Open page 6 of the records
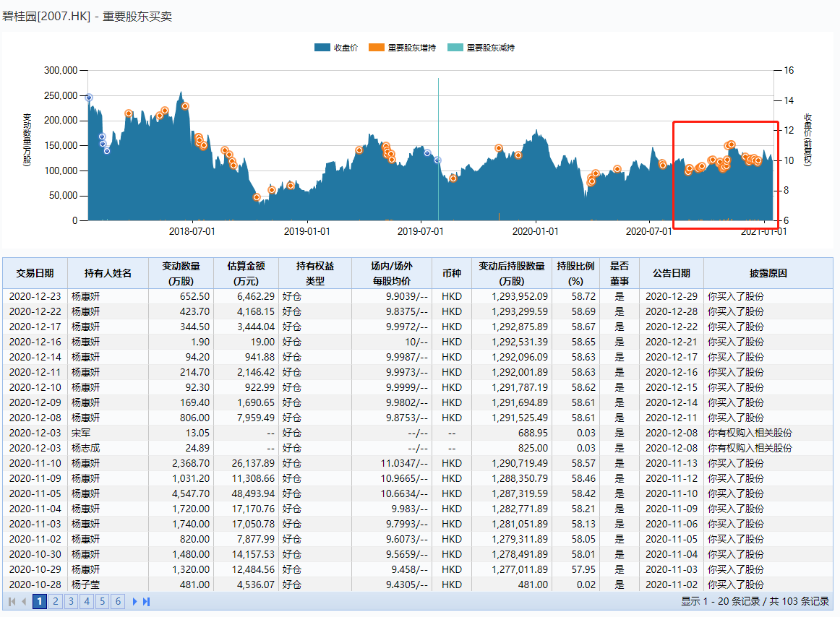 tap(119, 601)
